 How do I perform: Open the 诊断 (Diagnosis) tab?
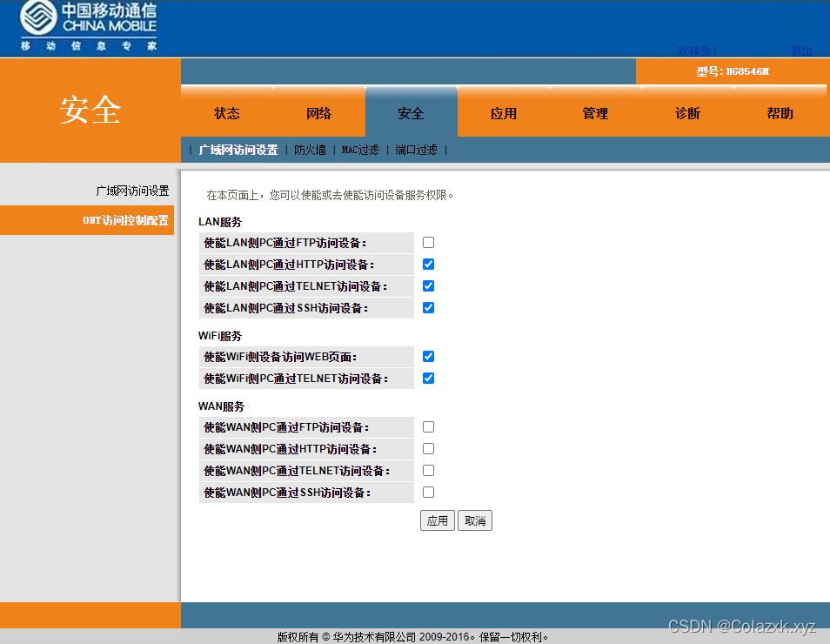[x=687, y=111]
